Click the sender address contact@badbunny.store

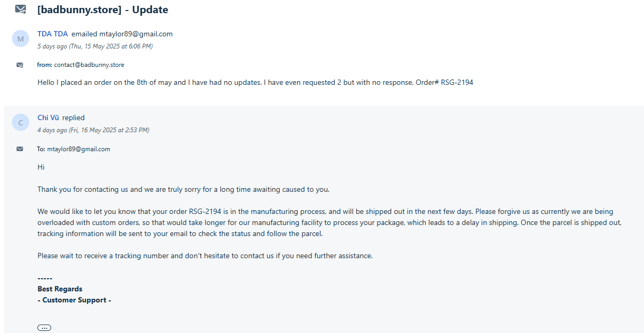pyautogui.click(x=89, y=65)
